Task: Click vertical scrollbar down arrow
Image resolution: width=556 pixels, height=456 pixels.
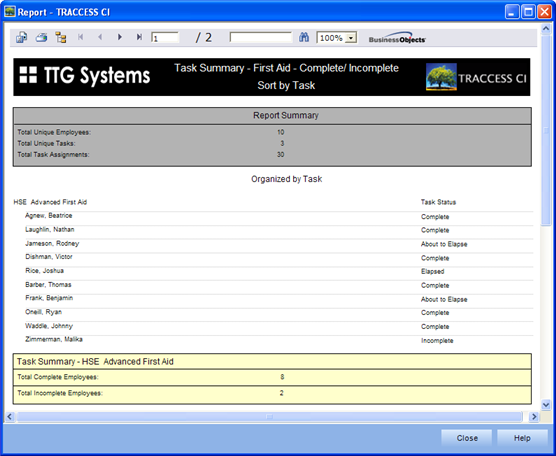Action: coord(546,404)
